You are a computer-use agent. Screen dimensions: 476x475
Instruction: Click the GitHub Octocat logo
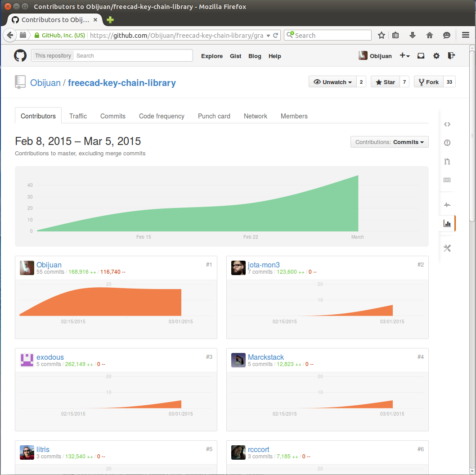pos(20,56)
